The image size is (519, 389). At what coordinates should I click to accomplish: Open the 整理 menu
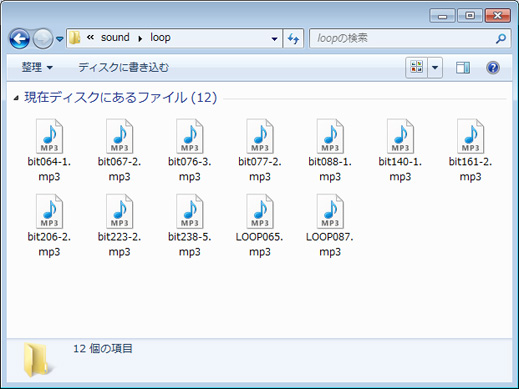[37, 68]
